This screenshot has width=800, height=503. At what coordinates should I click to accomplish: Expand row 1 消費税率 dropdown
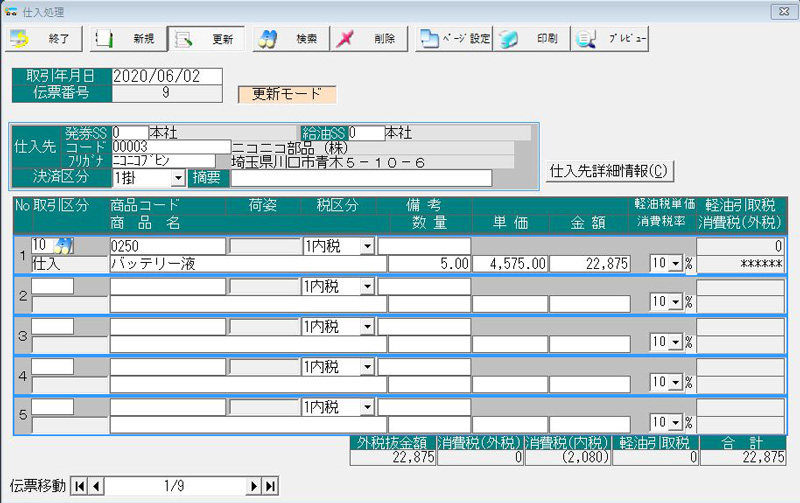tap(674, 264)
